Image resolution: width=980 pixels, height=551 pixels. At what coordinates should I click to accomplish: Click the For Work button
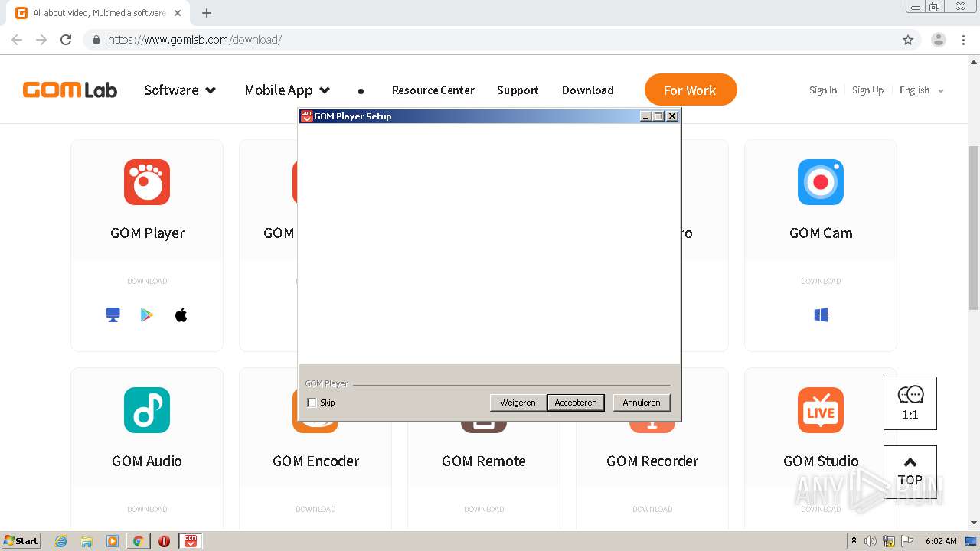click(691, 90)
